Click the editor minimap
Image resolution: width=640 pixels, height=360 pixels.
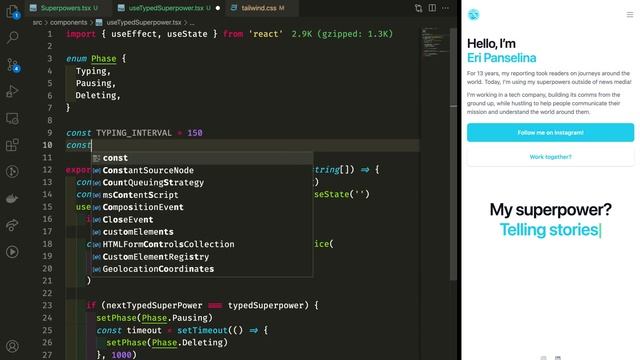pos(435,42)
